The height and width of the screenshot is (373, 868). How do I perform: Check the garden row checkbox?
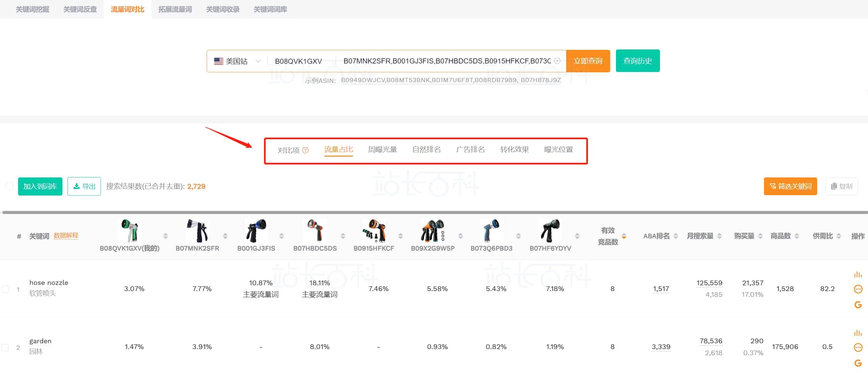coord(5,347)
